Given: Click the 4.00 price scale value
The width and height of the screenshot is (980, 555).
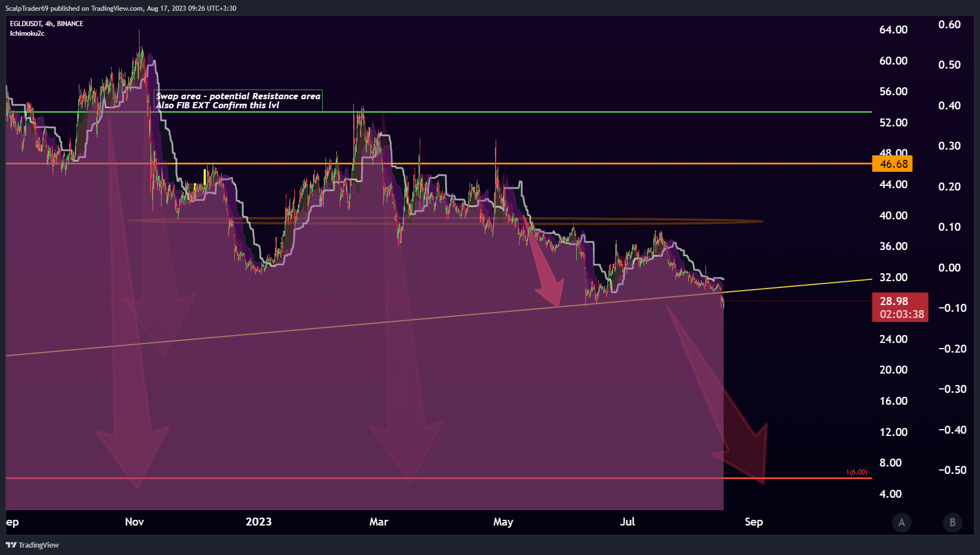Looking at the screenshot, I should click(890, 494).
